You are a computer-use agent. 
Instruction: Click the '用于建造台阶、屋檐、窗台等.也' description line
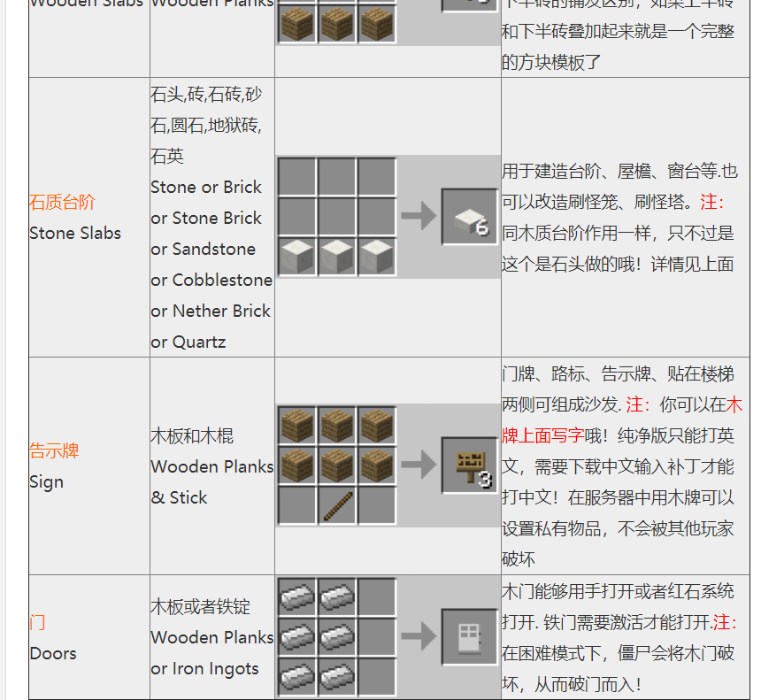[x=619, y=171]
